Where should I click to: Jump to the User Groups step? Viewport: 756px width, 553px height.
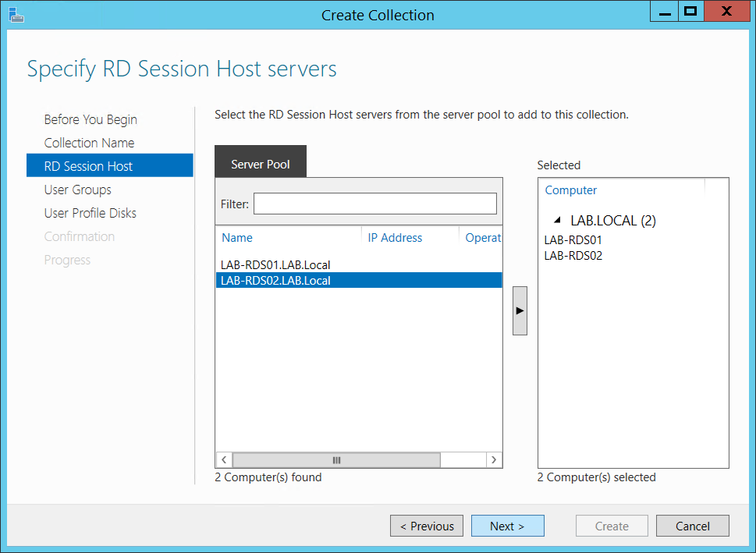tap(77, 190)
